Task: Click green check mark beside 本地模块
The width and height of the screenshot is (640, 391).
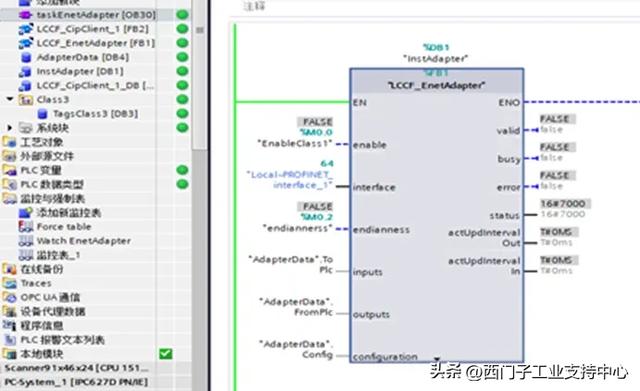Action: click(166, 354)
